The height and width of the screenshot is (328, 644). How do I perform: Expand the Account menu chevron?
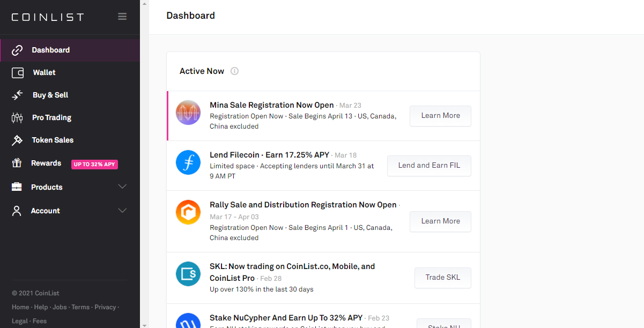(x=122, y=211)
